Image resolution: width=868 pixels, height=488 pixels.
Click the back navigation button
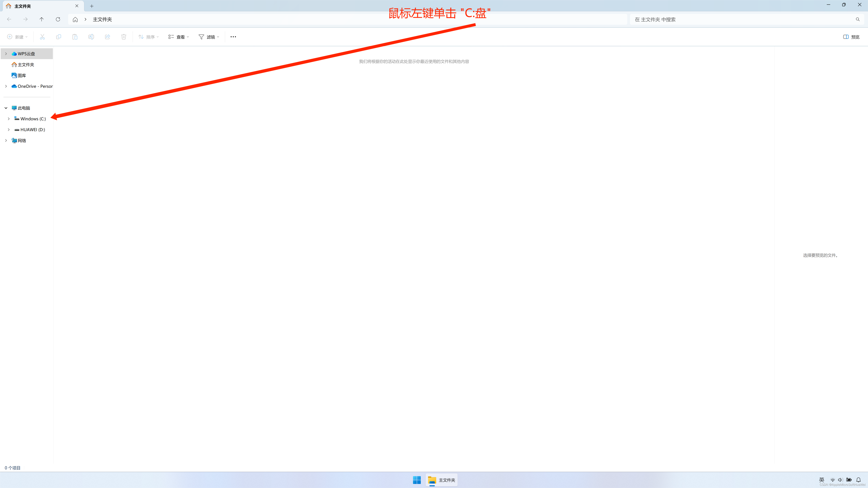pos(9,19)
